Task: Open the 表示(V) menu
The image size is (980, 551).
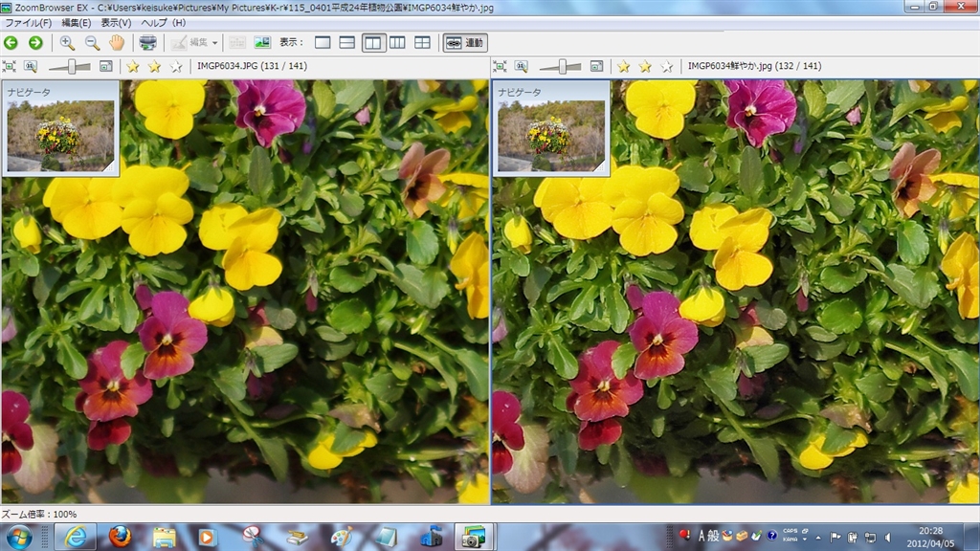Action: coord(116,22)
